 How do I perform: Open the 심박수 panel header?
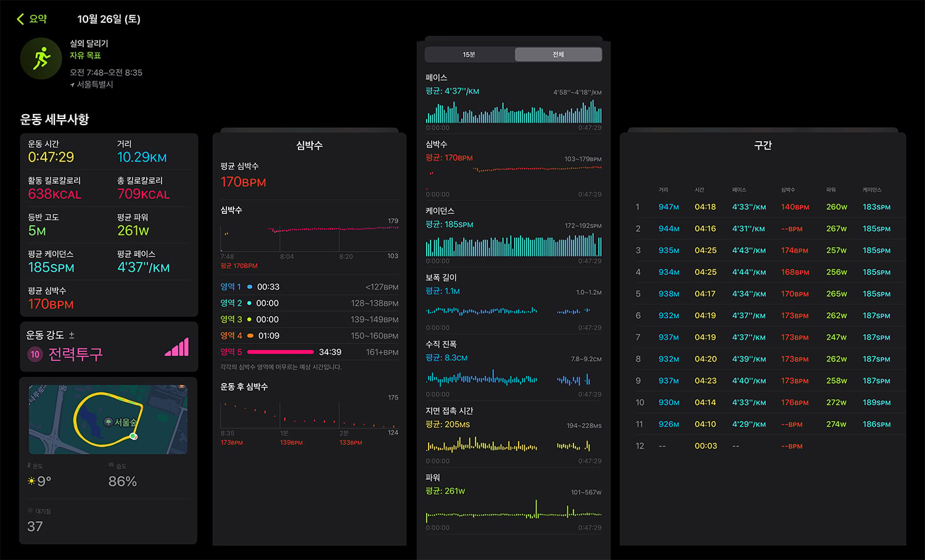coord(310,146)
